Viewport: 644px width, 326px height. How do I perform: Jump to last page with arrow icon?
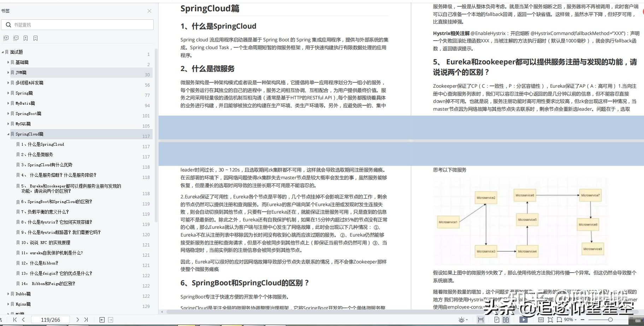click(x=86, y=319)
